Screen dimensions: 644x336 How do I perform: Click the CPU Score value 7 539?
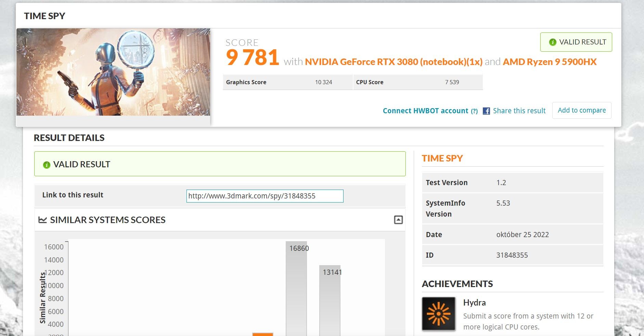point(452,82)
